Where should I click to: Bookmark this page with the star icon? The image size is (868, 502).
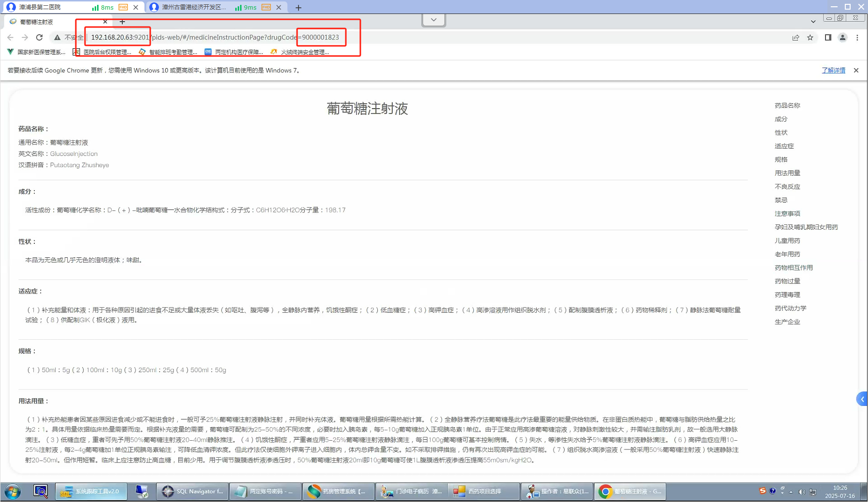click(x=810, y=37)
